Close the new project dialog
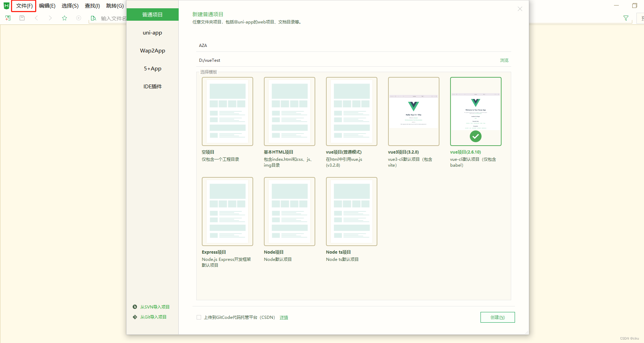 coord(520,9)
